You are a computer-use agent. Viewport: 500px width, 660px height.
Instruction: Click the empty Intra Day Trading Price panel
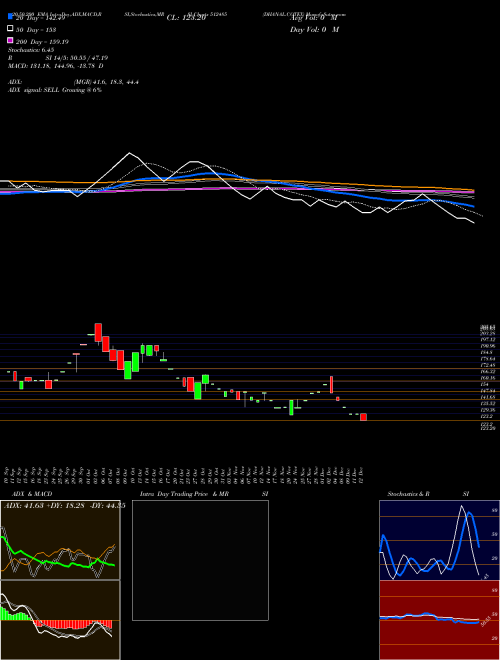(x=200, y=560)
